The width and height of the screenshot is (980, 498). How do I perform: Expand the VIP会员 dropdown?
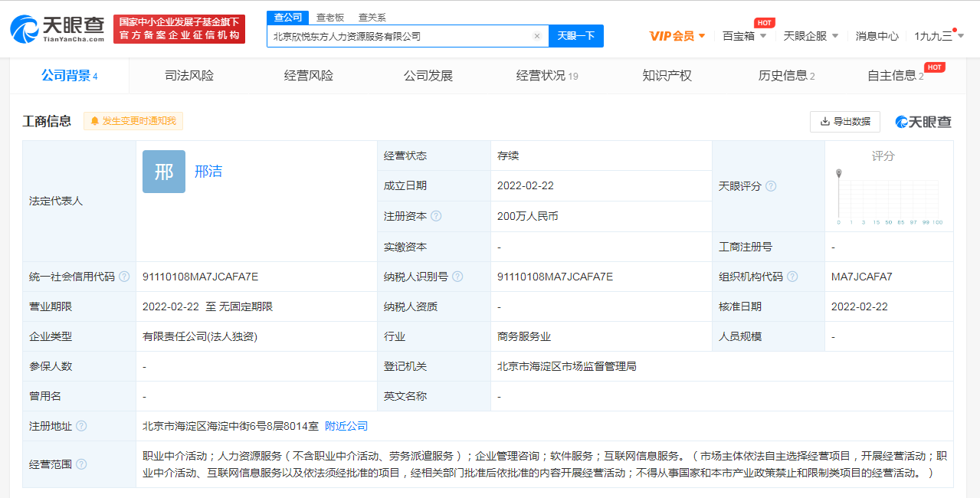[677, 36]
